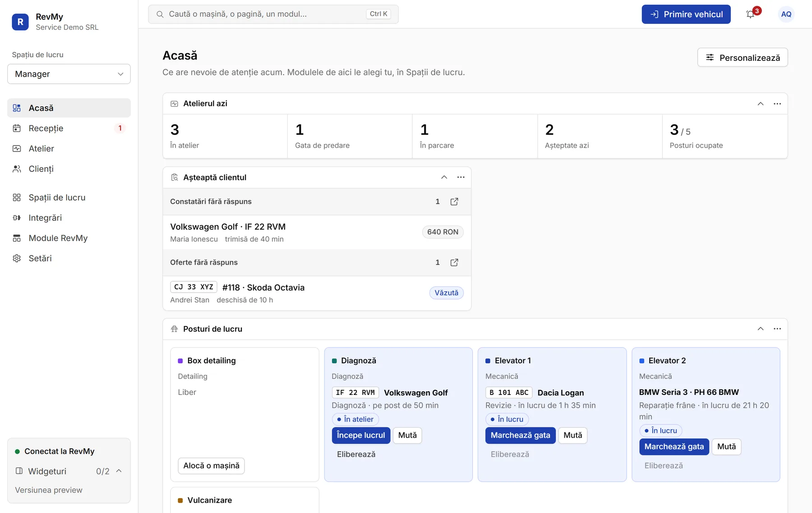Open Setări in the sidebar
812x513 pixels.
point(69,258)
